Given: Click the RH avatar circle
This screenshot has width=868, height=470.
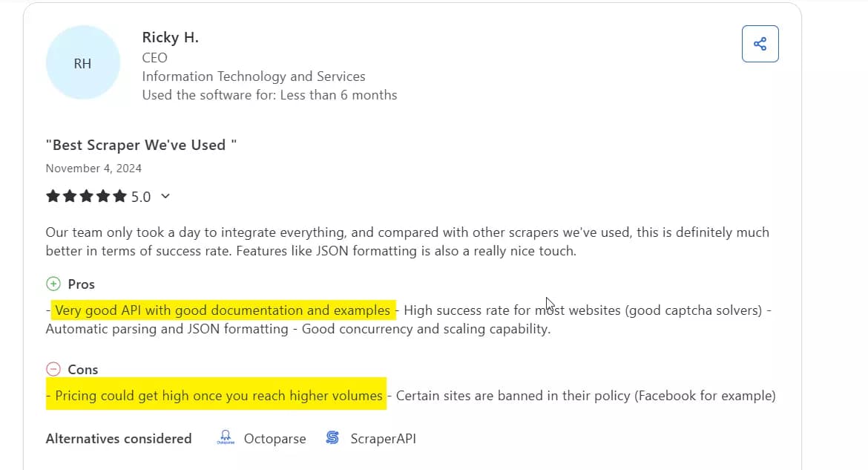Looking at the screenshot, I should [82, 63].
